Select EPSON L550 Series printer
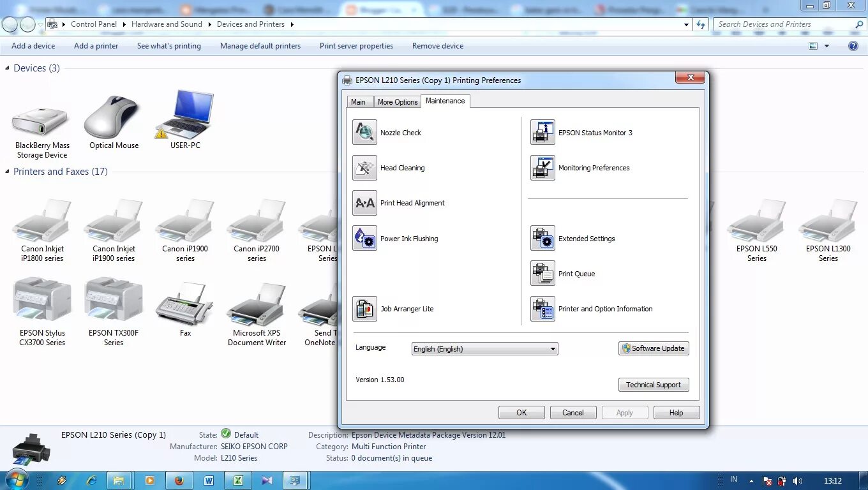 pyautogui.click(x=757, y=230)
